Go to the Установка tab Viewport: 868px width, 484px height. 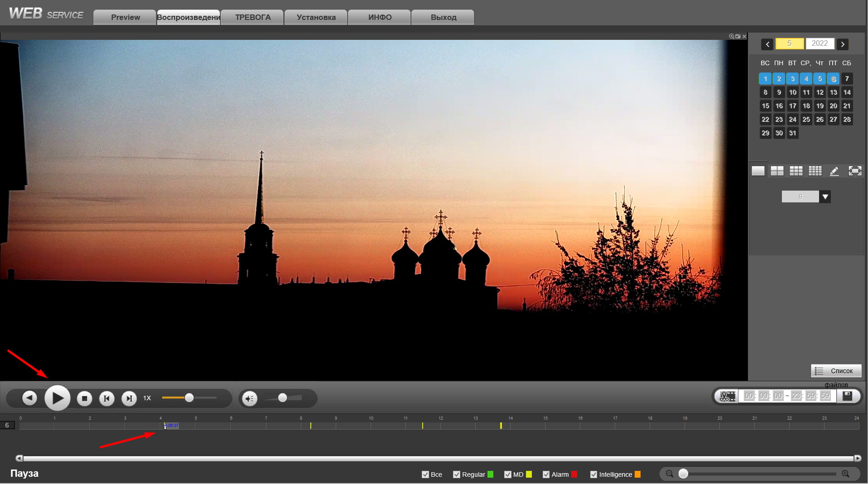pyautogui.click(x=316, y=17)
